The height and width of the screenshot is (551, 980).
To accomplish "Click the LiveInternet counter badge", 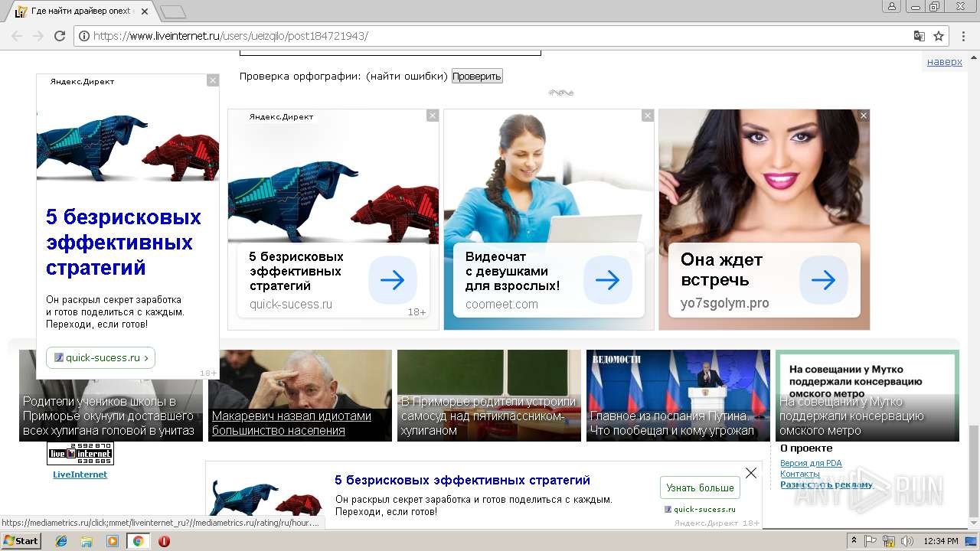I will point(80,453).
